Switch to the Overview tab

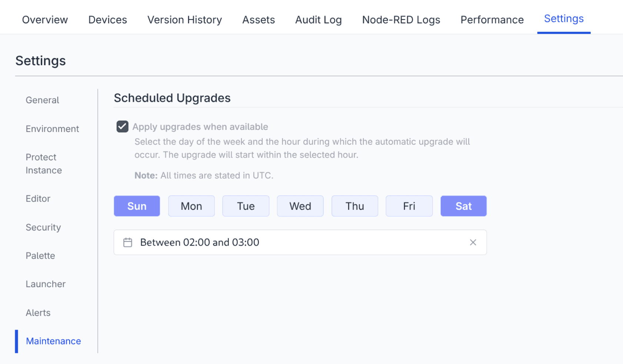(x=45, y=20)
